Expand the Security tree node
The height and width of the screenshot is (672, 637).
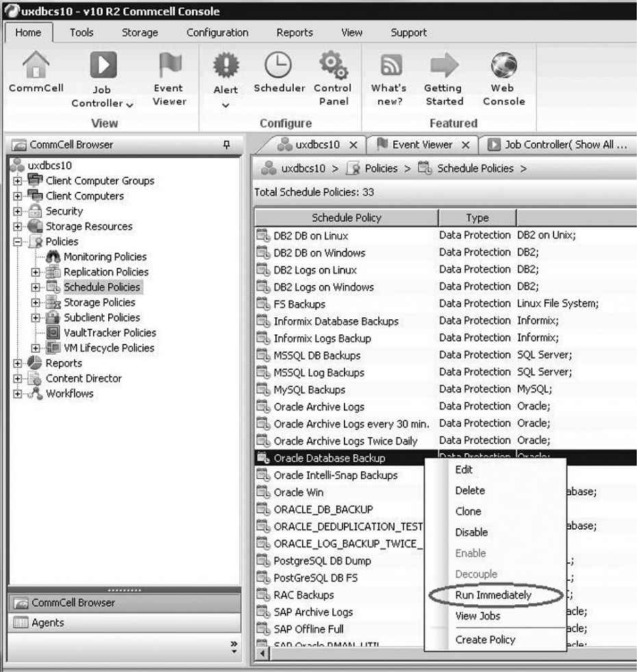(17, 211)
